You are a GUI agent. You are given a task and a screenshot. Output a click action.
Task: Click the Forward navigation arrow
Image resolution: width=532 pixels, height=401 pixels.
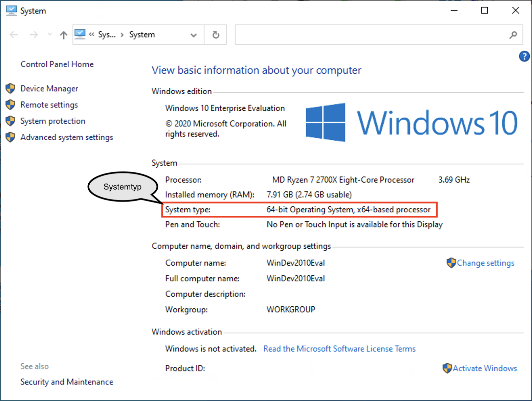(34, 34)
